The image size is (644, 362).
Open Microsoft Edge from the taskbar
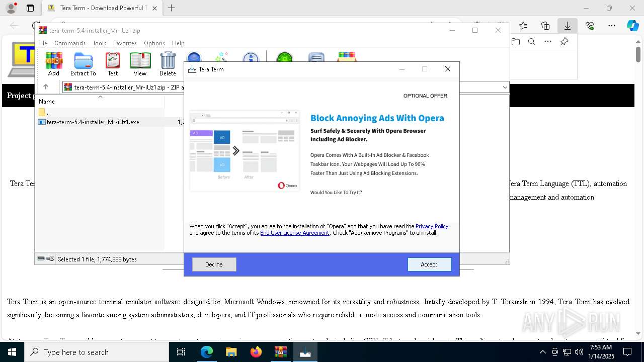coord(207,352)
